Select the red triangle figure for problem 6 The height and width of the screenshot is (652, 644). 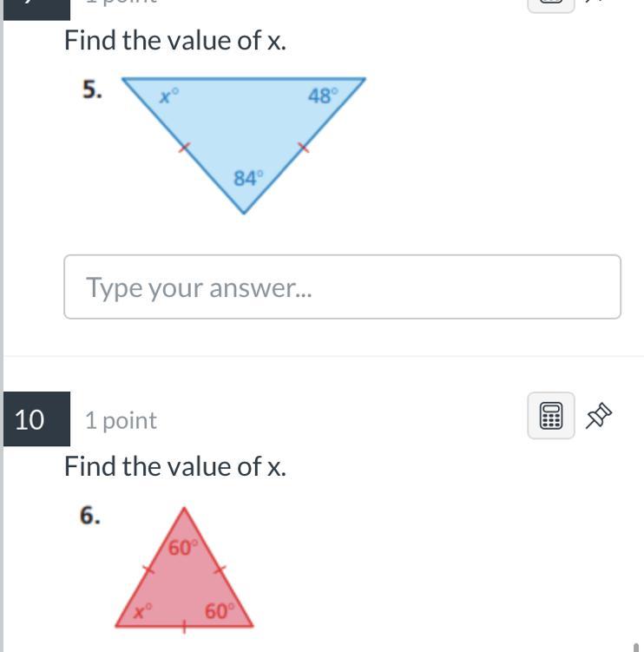click(x=184, y=567)
